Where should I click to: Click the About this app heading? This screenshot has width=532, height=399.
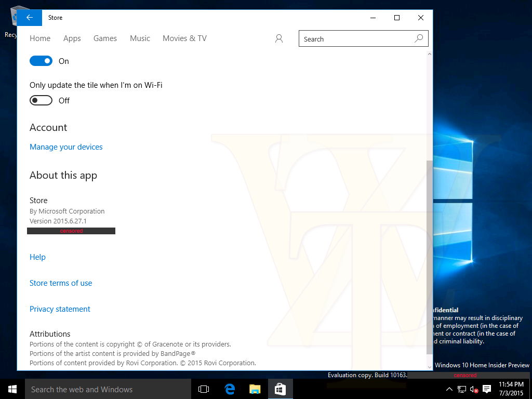click(x=63, y=175)
